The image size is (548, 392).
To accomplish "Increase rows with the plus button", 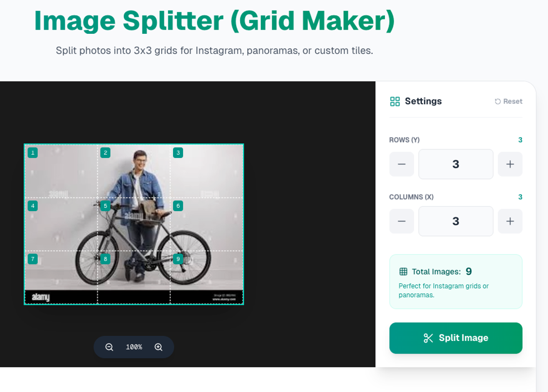I will [510, 164].
